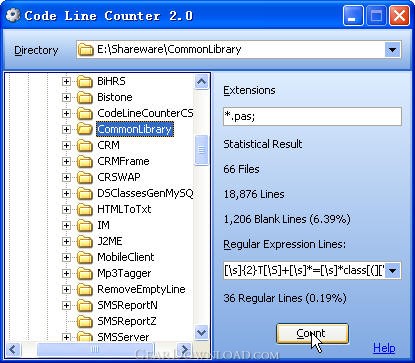Click the SMSReportZ folder icon
This screenshot has height=363, width=415.
(x=85, y=321)
